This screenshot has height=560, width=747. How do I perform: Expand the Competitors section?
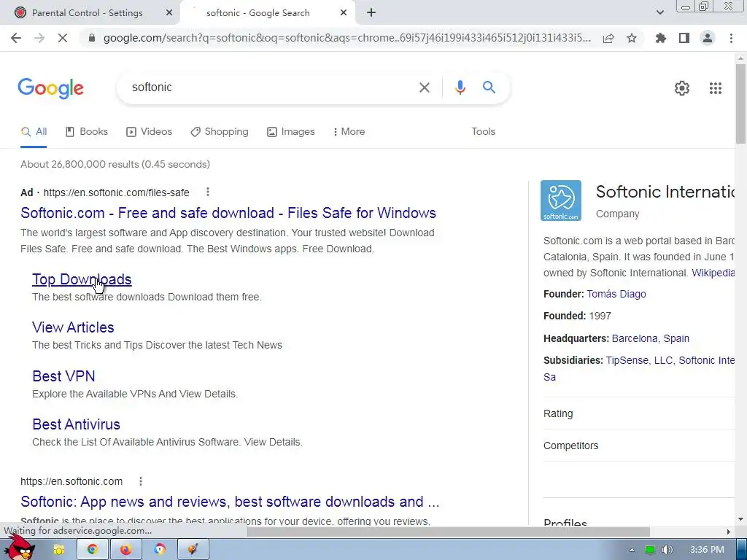639,446
